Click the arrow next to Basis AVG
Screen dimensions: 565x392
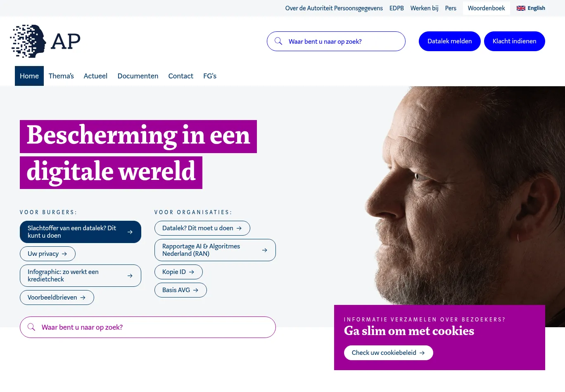[196, 290]
